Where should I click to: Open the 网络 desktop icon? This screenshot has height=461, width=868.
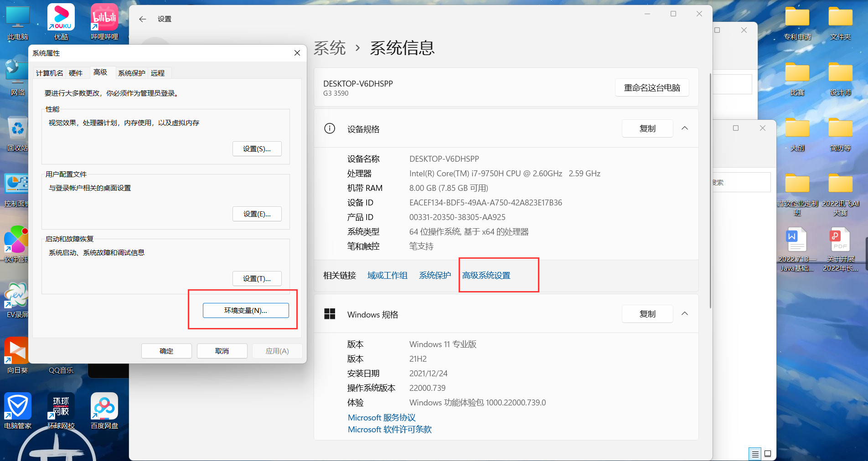18,77
